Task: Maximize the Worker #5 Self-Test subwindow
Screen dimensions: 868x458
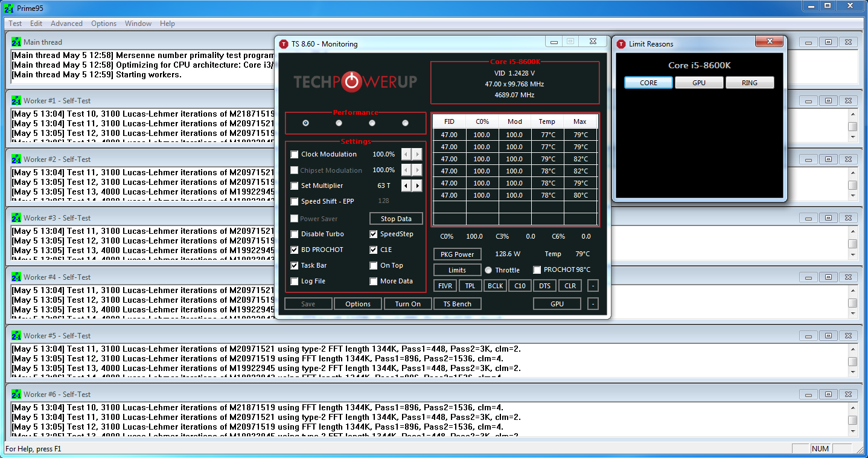Action: click(x=829, y=335)
